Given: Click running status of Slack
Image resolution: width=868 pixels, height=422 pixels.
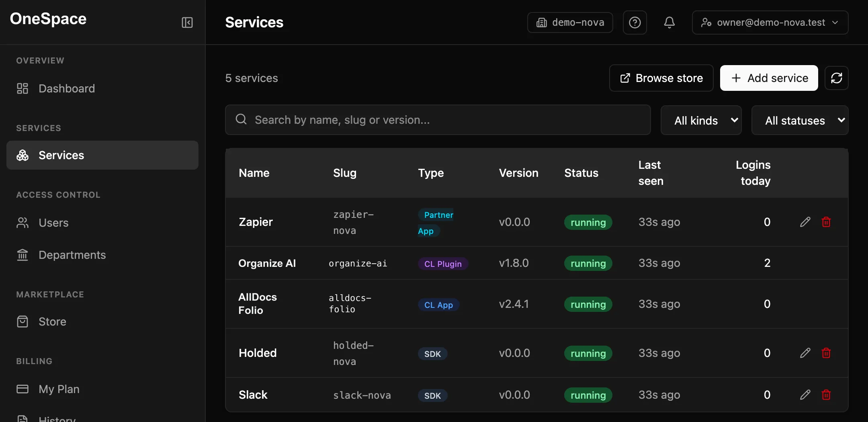Looking at the screenshot, I should (x=588, y=395).
